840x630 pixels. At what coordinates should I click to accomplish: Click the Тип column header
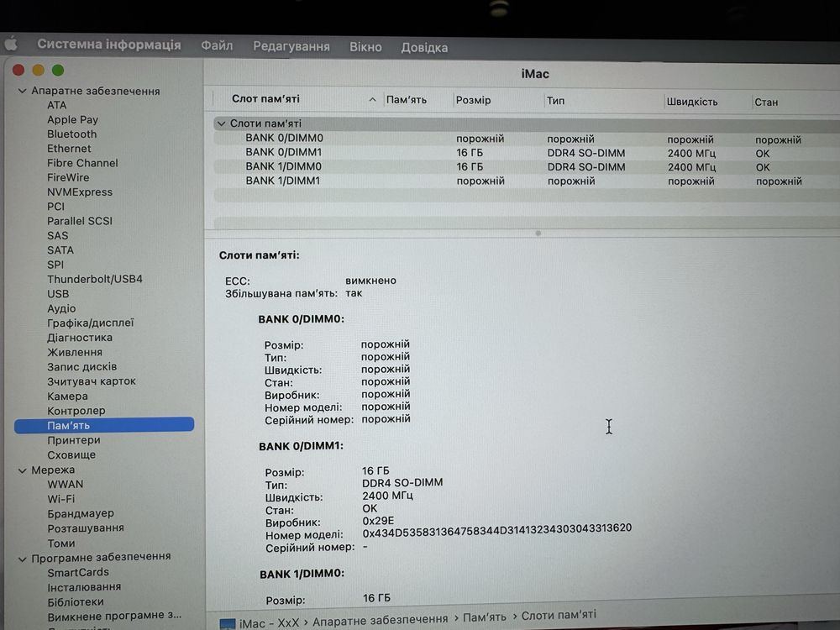555,101
